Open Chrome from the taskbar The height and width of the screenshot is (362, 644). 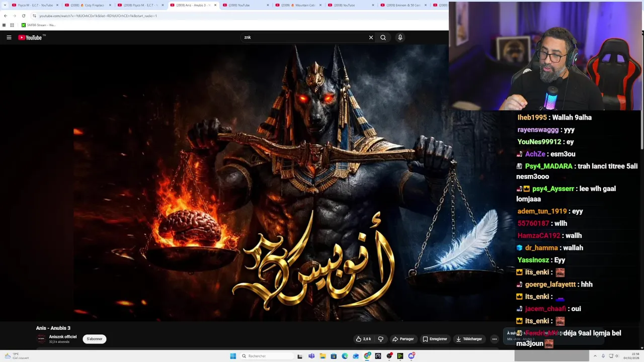click(367, 356)
